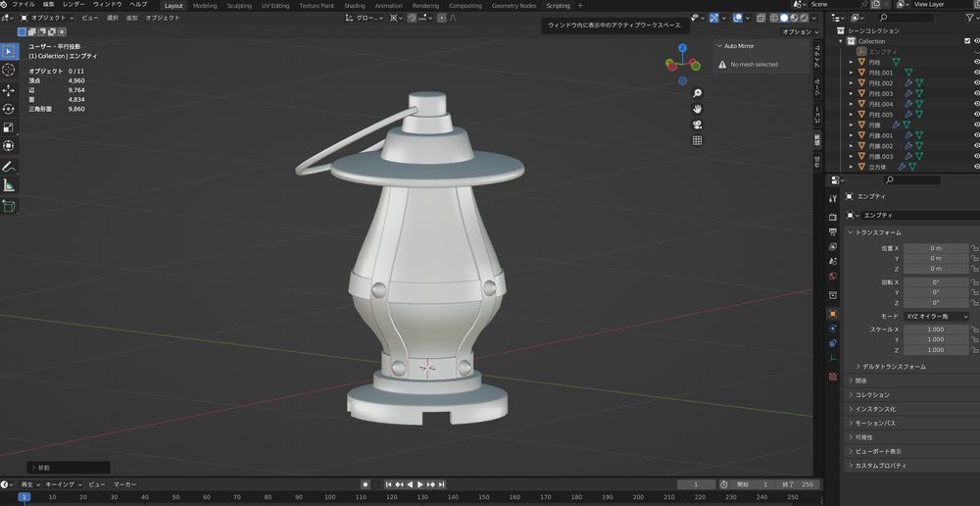Image resolution: width=980 pixels, height=506 pixels.
Task: Hide 円錐.002 with its eye icon
Action: [977, 146]
